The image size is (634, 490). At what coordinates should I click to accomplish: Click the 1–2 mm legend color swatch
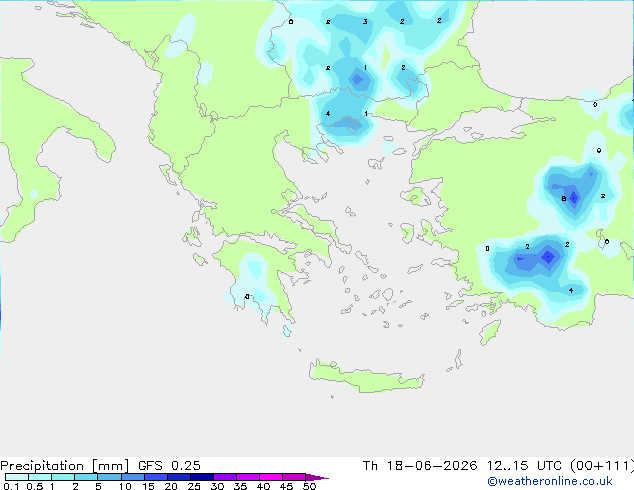click(63, 477)
